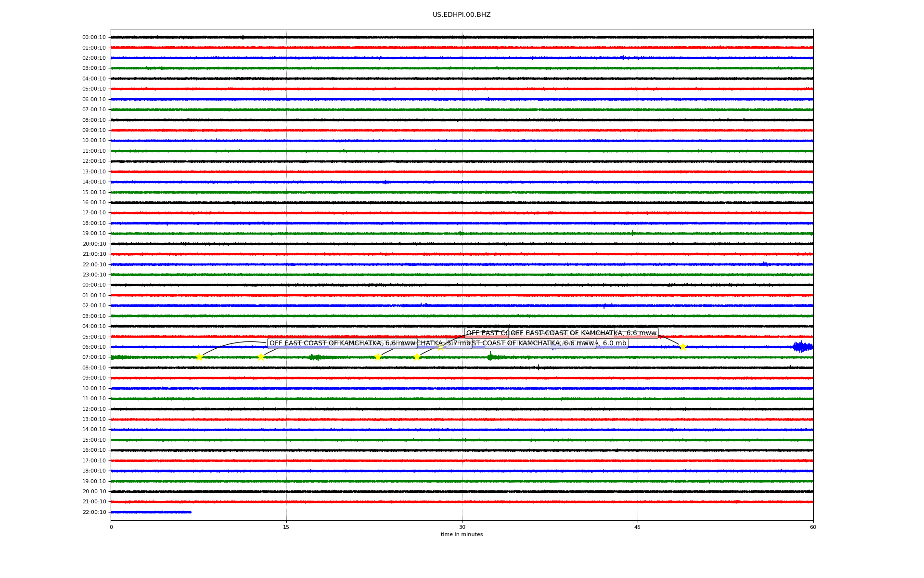Click the yellow star near minute 49 on blue trace
Image resolution: width=924 pixels, height=578 pixels.
pyautogui.click(x=682, y=347)
